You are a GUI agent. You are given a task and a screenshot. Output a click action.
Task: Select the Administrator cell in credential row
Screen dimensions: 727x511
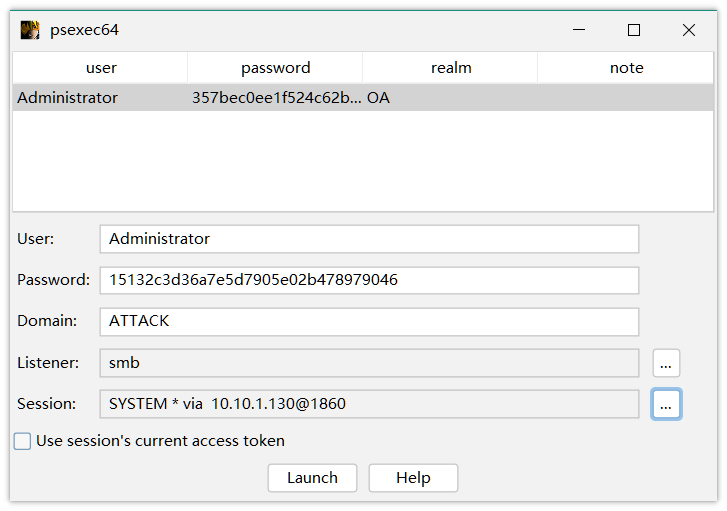[x=101, y=97]
